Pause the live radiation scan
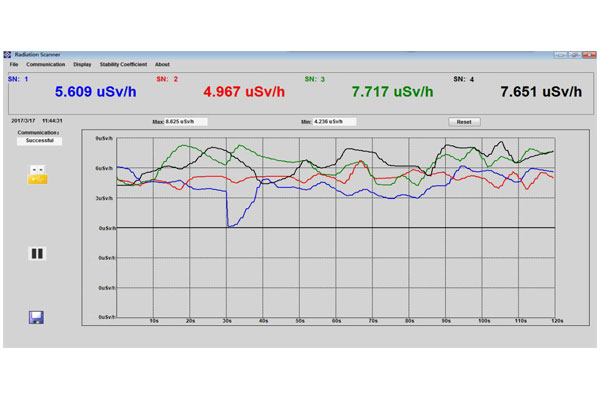The height and width of the screenshot is (400, 600). pyautogui.click(x=37, y=253)
